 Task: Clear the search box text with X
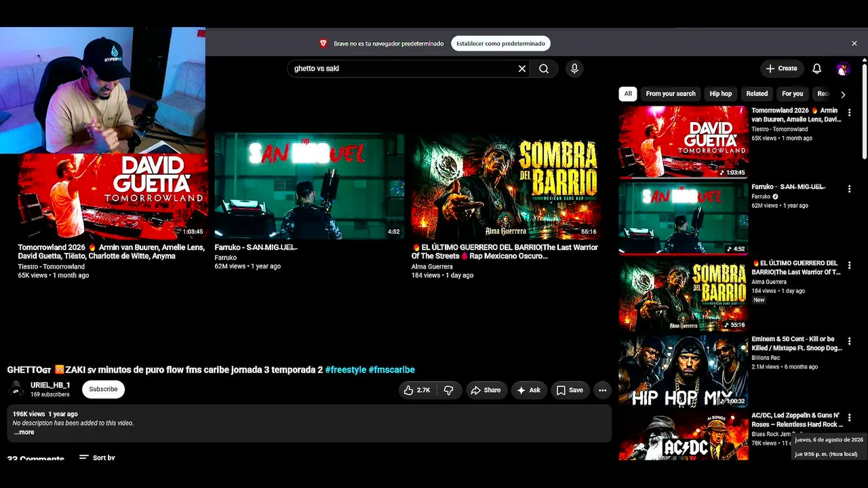tap(522, 68)
